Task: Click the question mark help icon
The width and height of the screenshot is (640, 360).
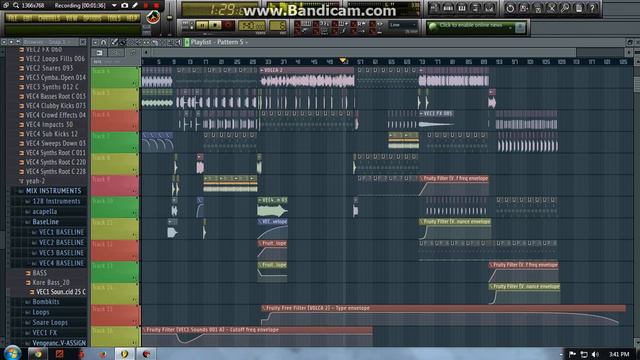Action: tap(592, 8)
